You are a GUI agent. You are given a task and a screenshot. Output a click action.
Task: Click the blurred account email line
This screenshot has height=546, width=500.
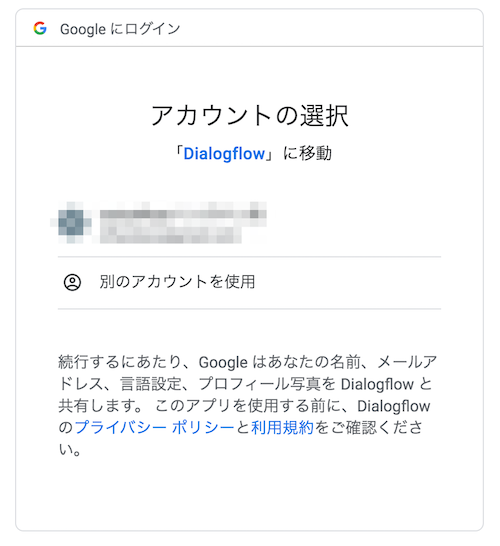171,233
